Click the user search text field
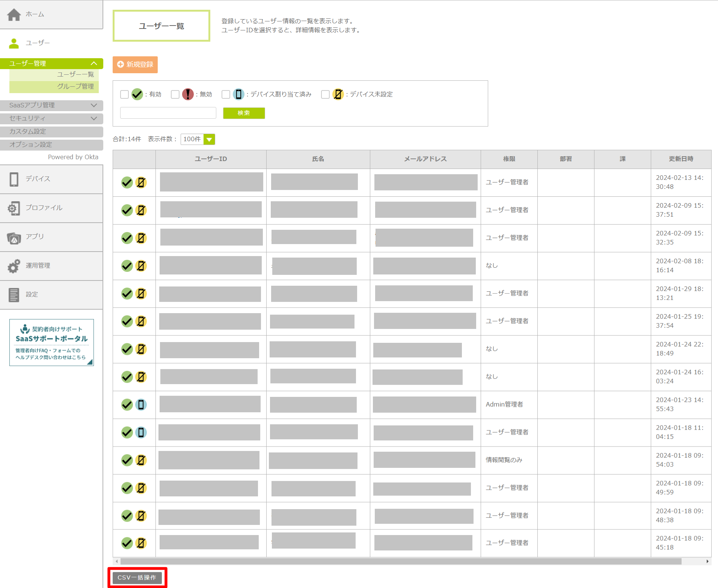Screen dimensions: 718x588 click(168, 113)
